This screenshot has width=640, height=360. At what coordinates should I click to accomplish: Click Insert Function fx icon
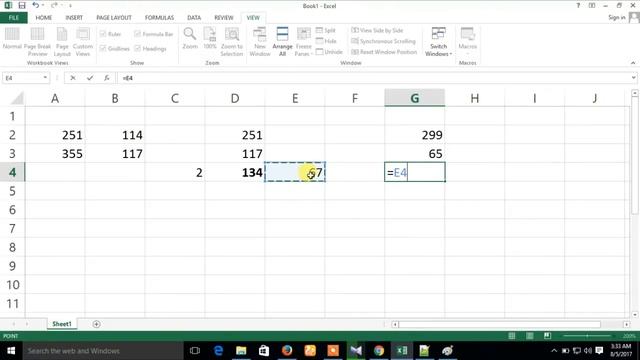tap(107, 78)
